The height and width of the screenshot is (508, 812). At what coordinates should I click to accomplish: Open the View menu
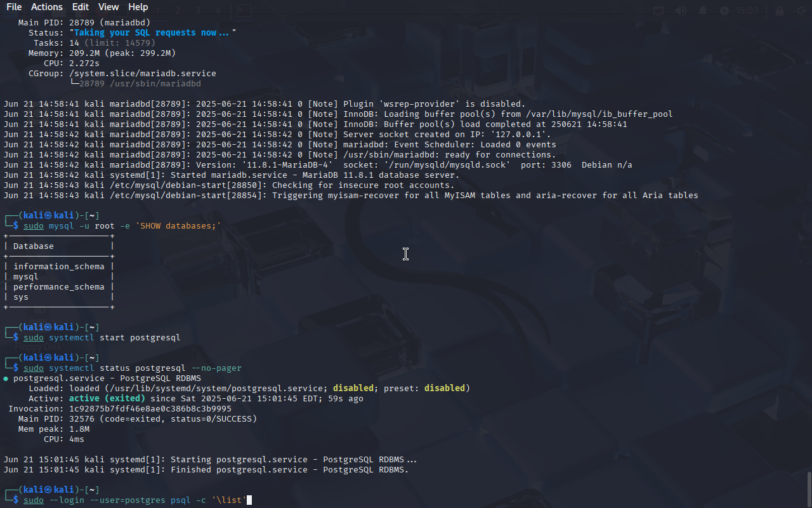(x=108, y=7)
